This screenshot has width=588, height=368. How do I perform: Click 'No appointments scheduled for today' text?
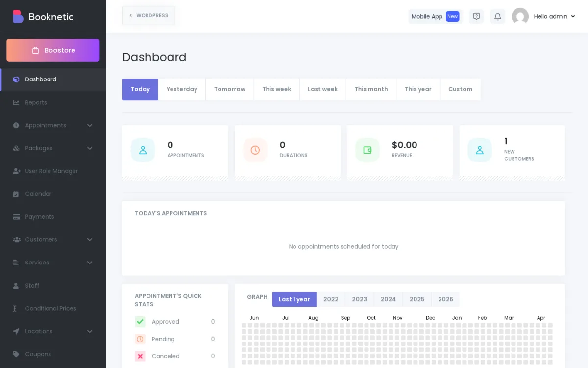(x=343, y=247)
